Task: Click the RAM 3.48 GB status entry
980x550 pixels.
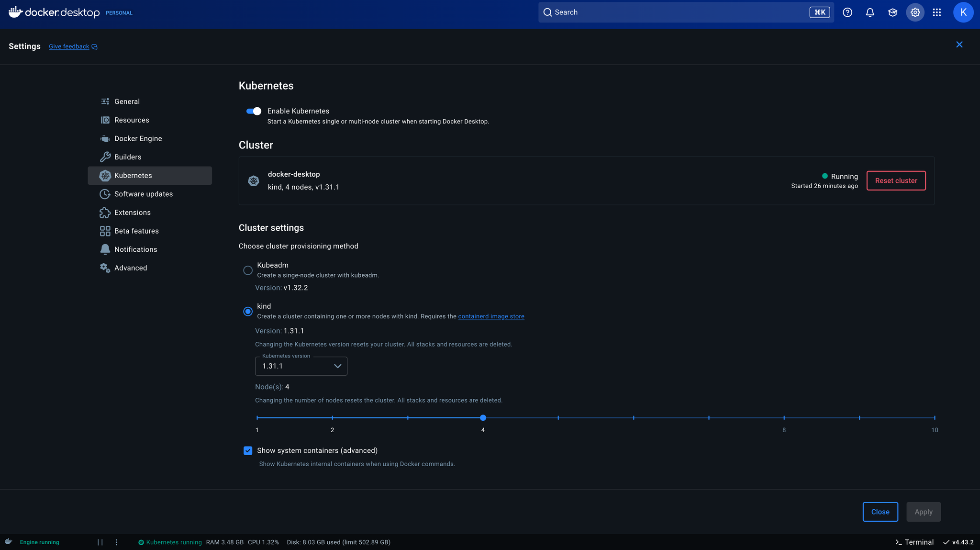Action: [x=225, y=542]
